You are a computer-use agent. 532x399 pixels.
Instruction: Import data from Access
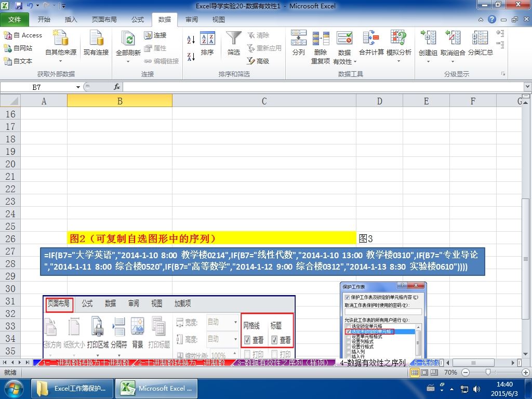[23, 35]
